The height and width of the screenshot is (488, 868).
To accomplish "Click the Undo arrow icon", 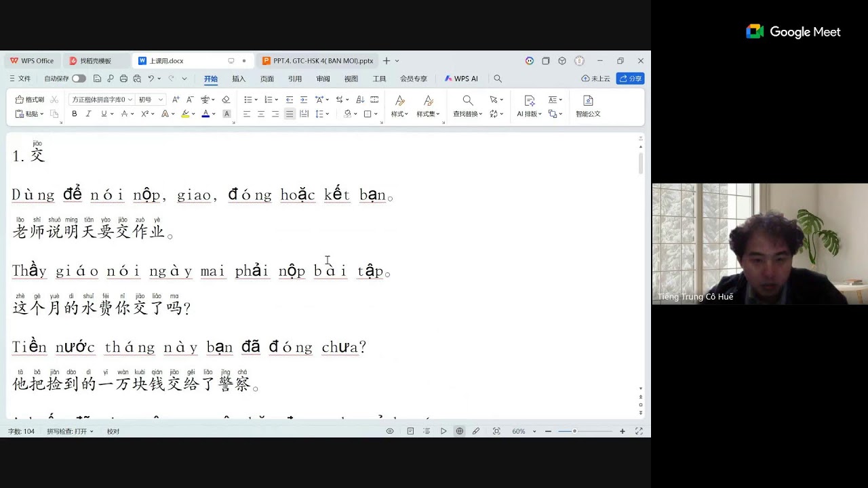I will click(x=151, y=79).
